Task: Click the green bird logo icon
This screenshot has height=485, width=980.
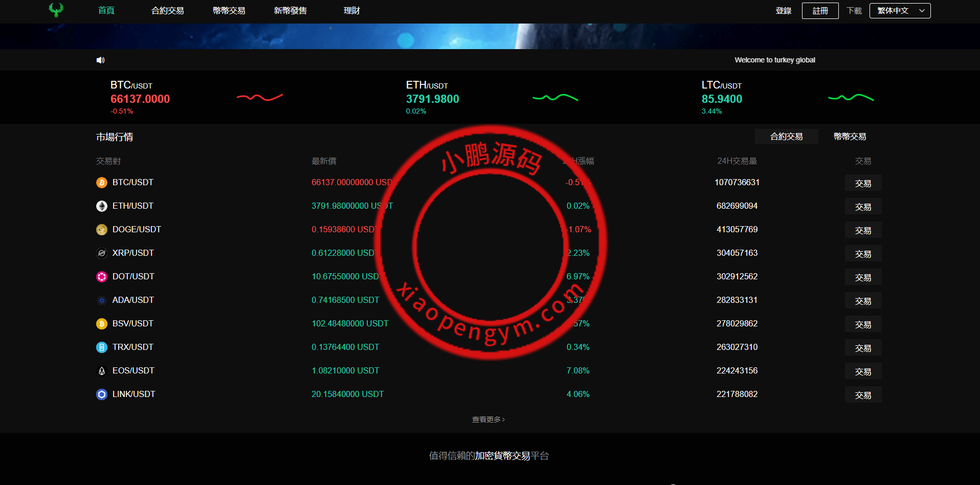Action: [56, 10]
